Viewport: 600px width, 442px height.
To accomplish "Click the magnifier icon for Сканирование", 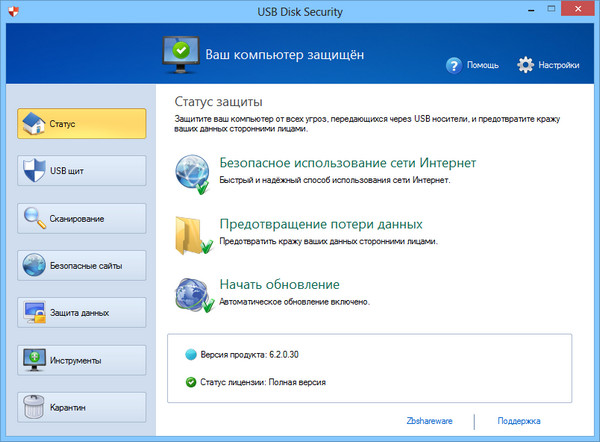I will pos(33,218).
